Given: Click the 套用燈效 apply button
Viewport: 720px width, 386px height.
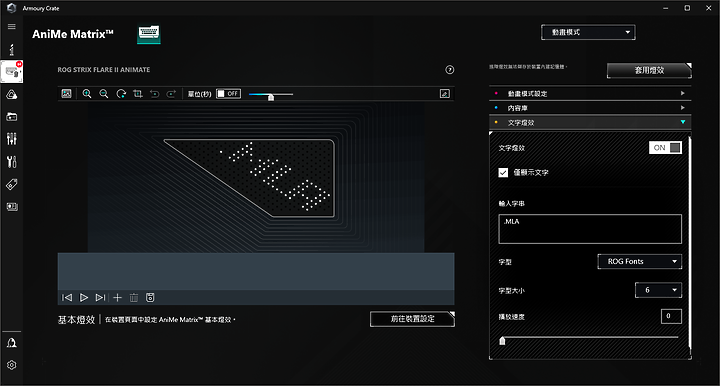Looking at the screenshot, I should [x=649, y=70].
